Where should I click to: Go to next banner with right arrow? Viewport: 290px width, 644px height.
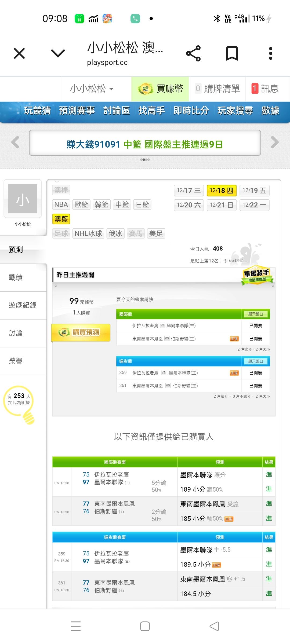click(x=274, y=142)
